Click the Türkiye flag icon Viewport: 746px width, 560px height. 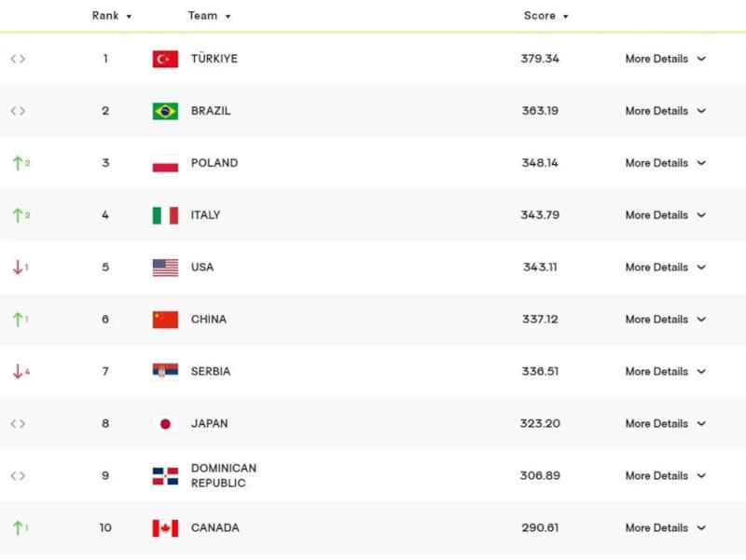coord(165,59)
